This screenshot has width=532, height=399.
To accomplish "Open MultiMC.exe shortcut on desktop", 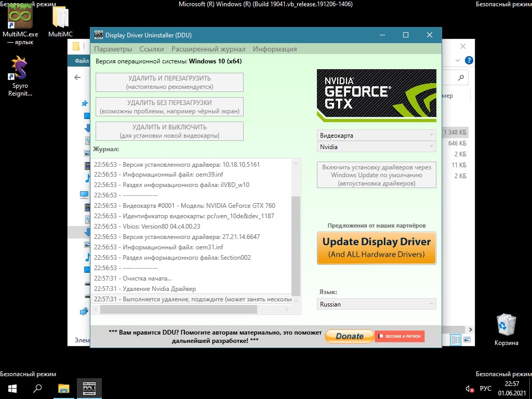I will (20, 24).
